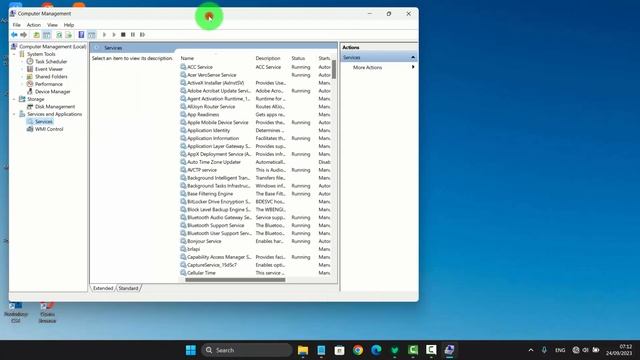Switch to the Standard tab
Screen dimensions: 640x360
pyautogui.click(x=128, y=288)
